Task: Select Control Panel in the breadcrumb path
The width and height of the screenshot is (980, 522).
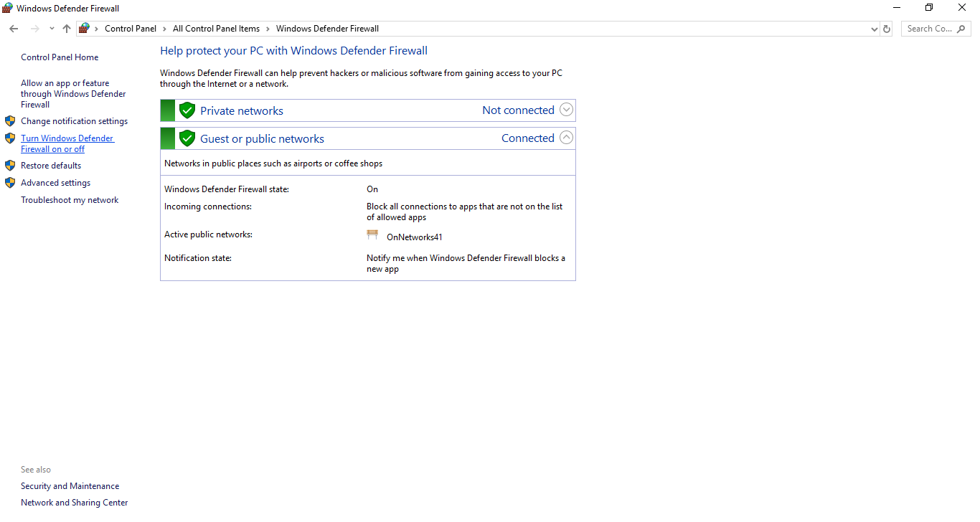Action: [x=130, y=29]
